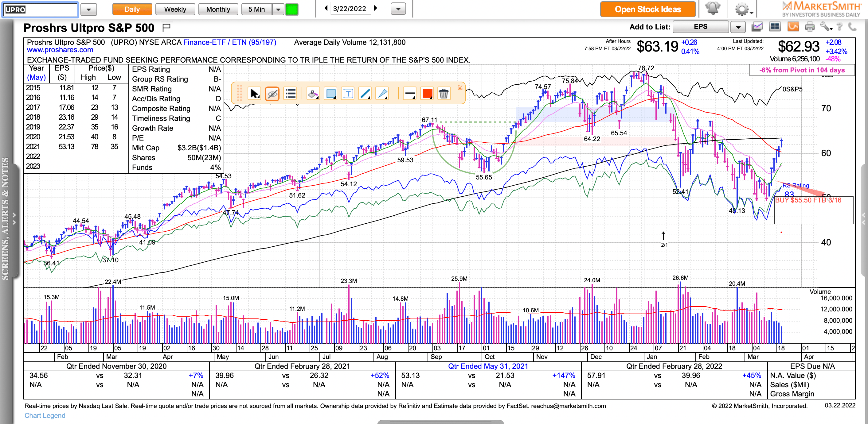Expand the intraday interval dropdown arrow
The width and height of the screenshot is (868, 424).
tap(278, 9)
